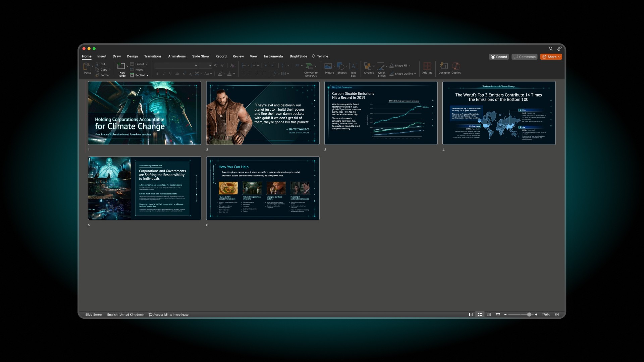
Task: Switch to the BrightSlide tab
Action: (298, 56)
